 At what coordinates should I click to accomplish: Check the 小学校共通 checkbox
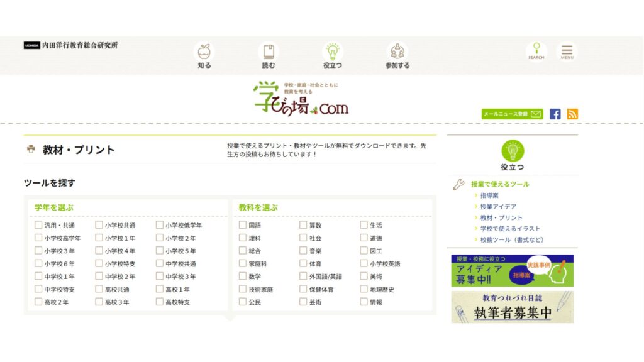[99, 225]
